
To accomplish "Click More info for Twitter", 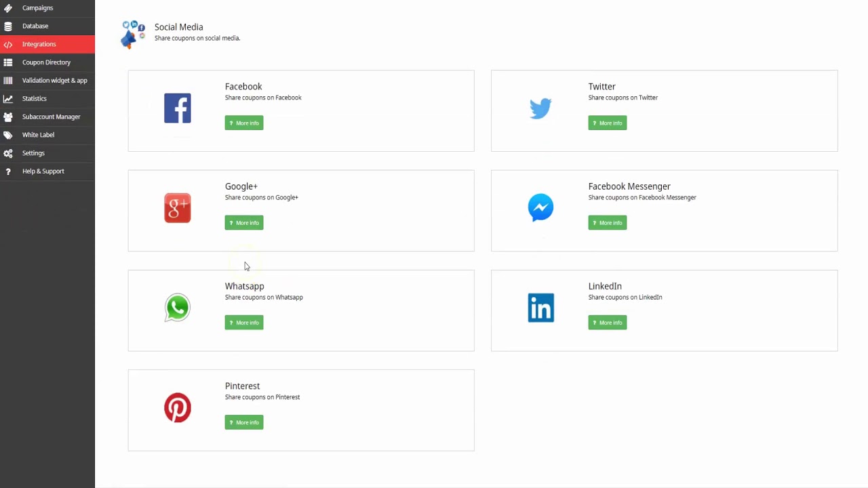I will [x=608, y=123].
